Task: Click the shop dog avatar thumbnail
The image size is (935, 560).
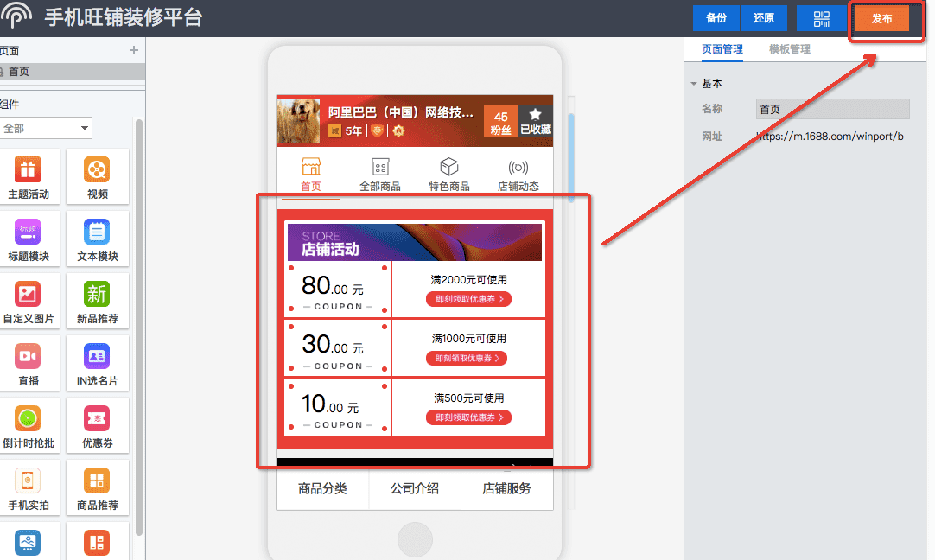Action: pos(298,121)
